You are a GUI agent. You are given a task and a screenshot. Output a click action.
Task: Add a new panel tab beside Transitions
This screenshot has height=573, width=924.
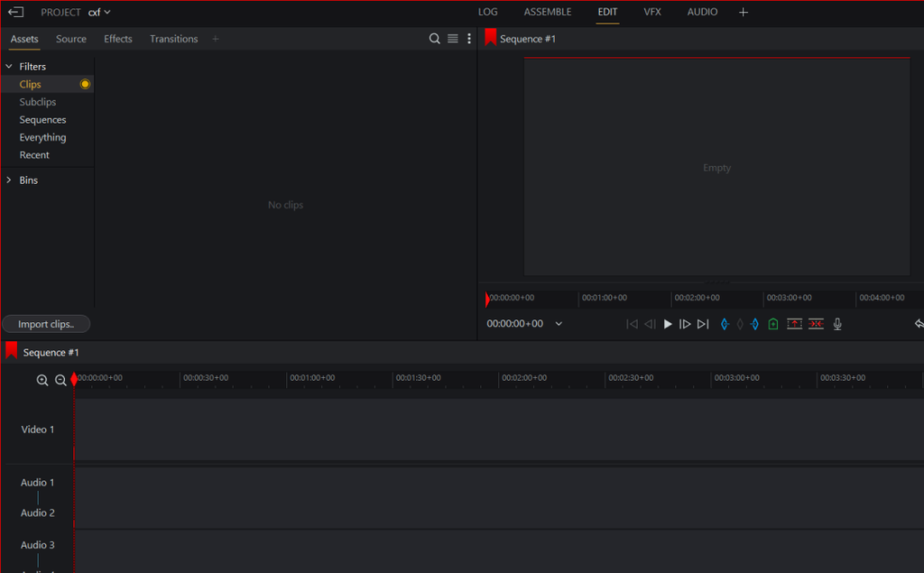point(215,39)
